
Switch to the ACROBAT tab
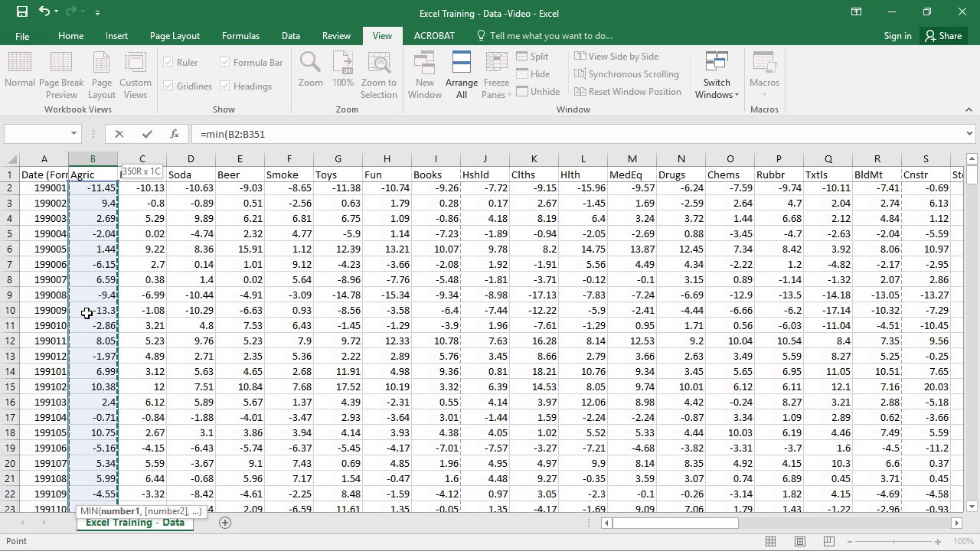pos(434,36)
